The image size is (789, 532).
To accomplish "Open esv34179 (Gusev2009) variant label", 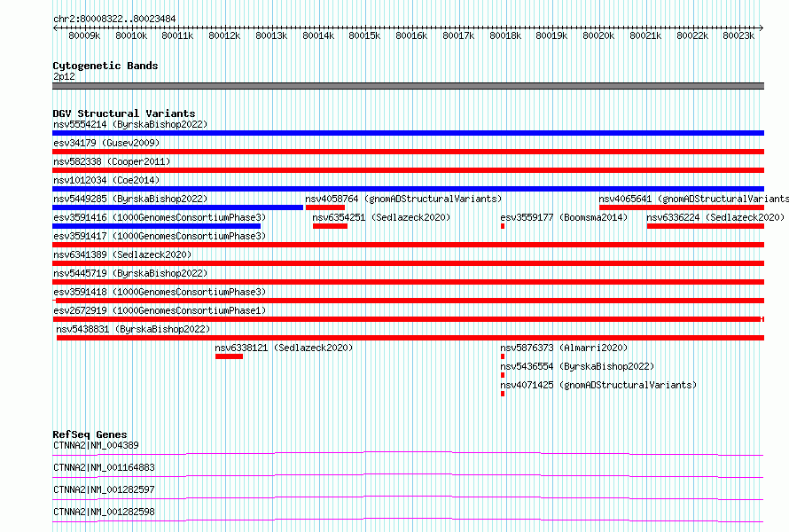I will [106, 143].
